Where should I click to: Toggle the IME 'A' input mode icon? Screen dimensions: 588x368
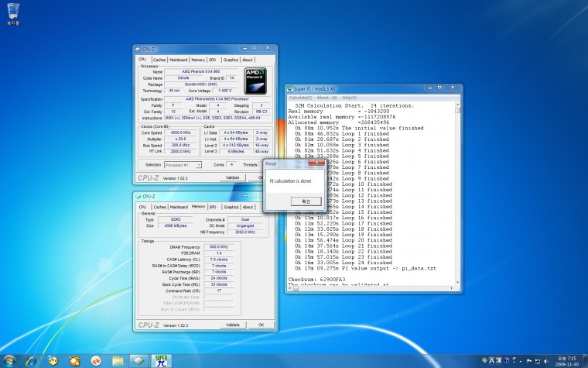pyautogui.click(x=491, y=360)
